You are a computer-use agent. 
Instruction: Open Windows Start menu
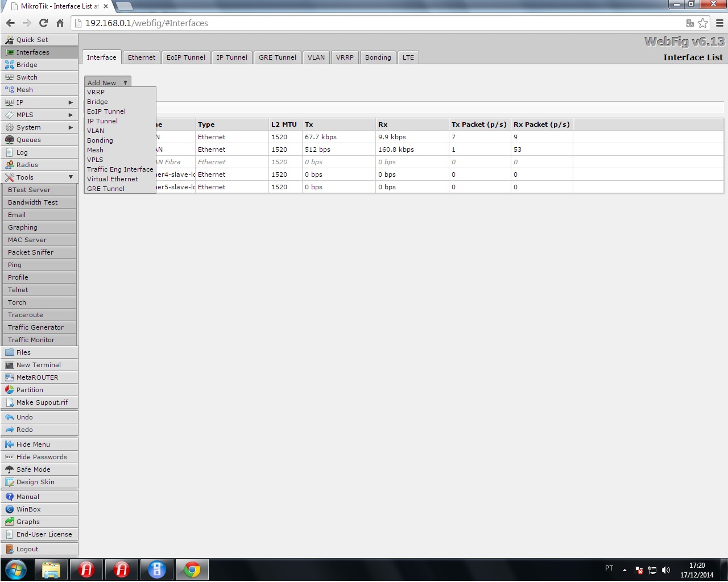coord(15,569)
